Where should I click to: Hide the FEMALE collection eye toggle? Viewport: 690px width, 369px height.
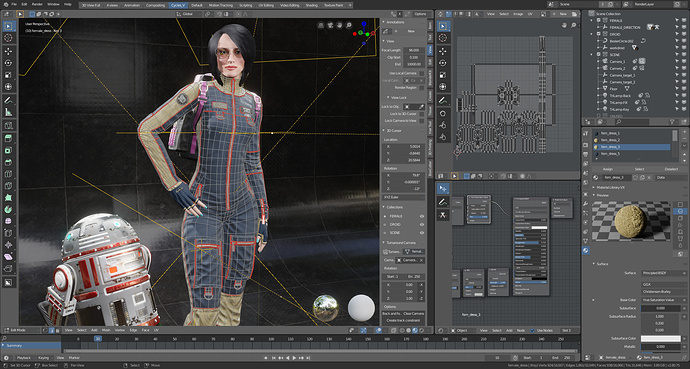[x=422, y=216]
